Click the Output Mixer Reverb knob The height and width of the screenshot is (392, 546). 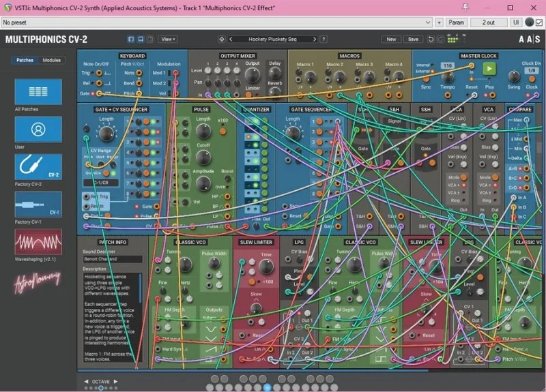pyautogui.click(x=275, y=92)
